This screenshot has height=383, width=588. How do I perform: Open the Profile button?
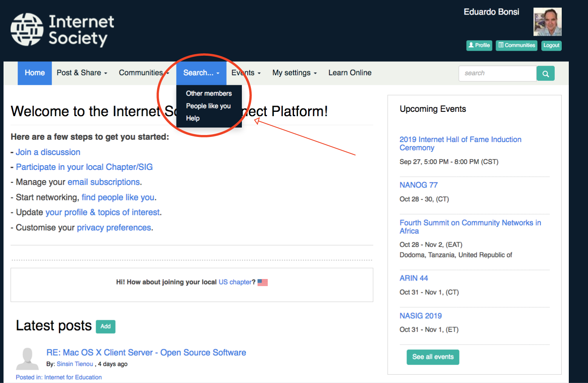(x=479, y=46)
